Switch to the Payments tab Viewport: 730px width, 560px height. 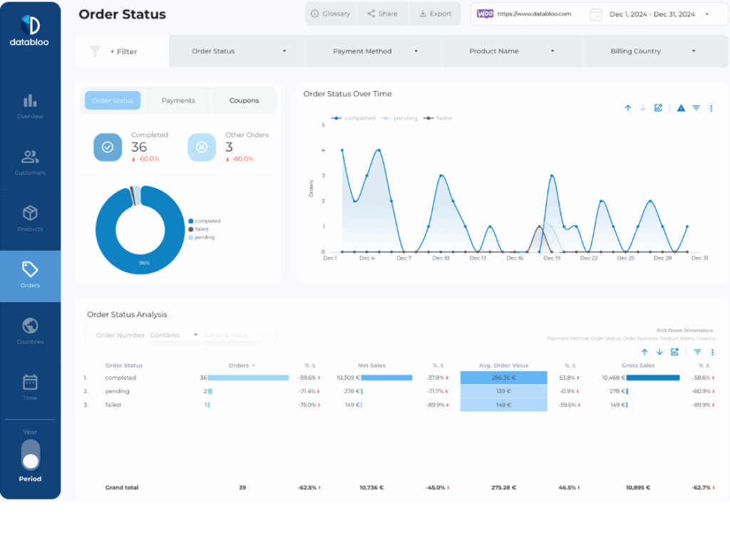click(x=178, y=100)
